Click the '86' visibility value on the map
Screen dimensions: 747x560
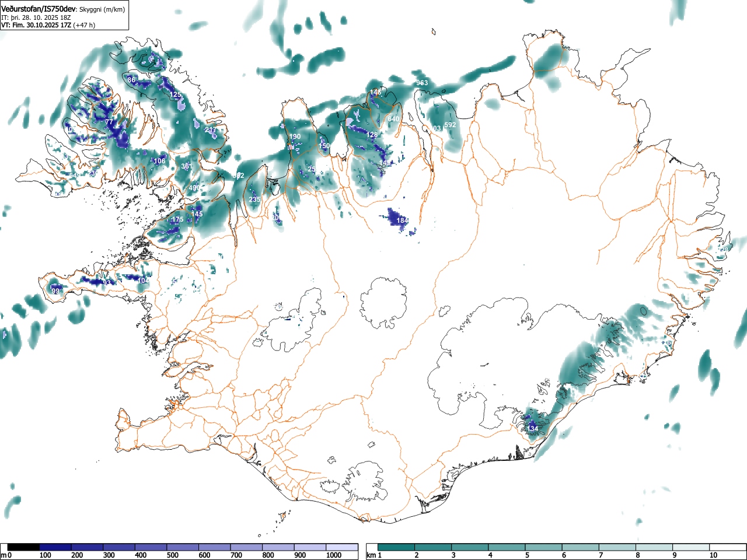click(x=131, y=80)
